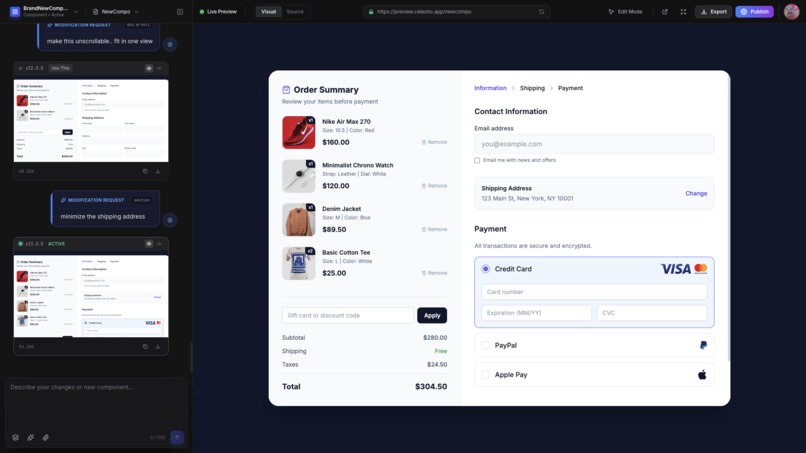Click the PayPal logo icon
The height and width of the screenshot is (453, 806).
tap(703, 345)
